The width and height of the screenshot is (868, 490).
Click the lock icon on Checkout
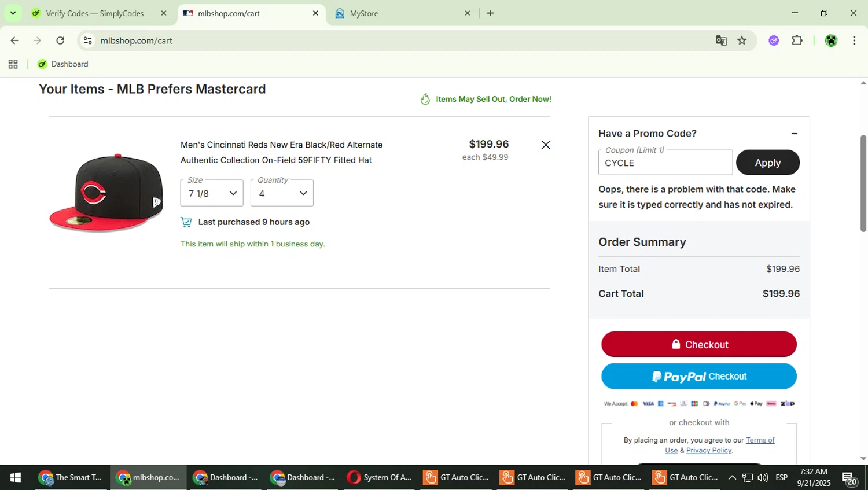[676, 344]
